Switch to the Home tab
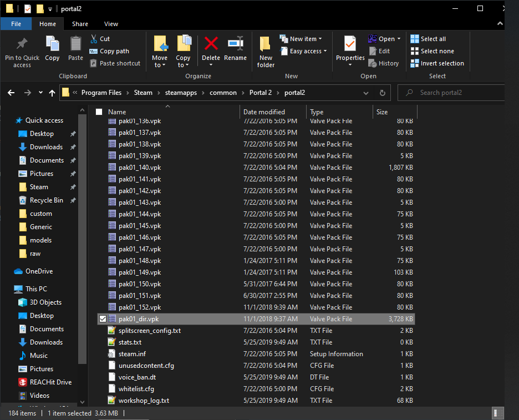 48,24
